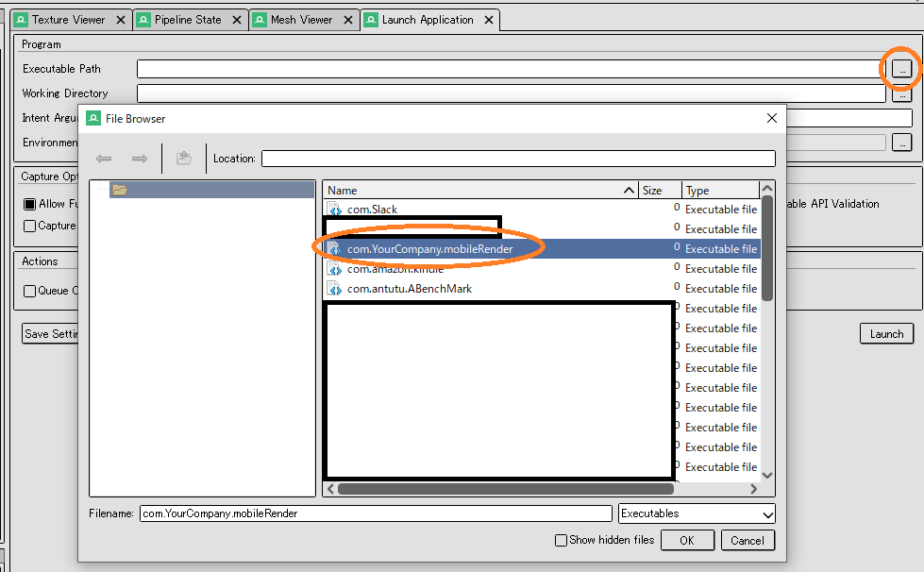Switch to the Launch Application tab
The width and height of the screenshot is (924, 572).
point(428,20)
